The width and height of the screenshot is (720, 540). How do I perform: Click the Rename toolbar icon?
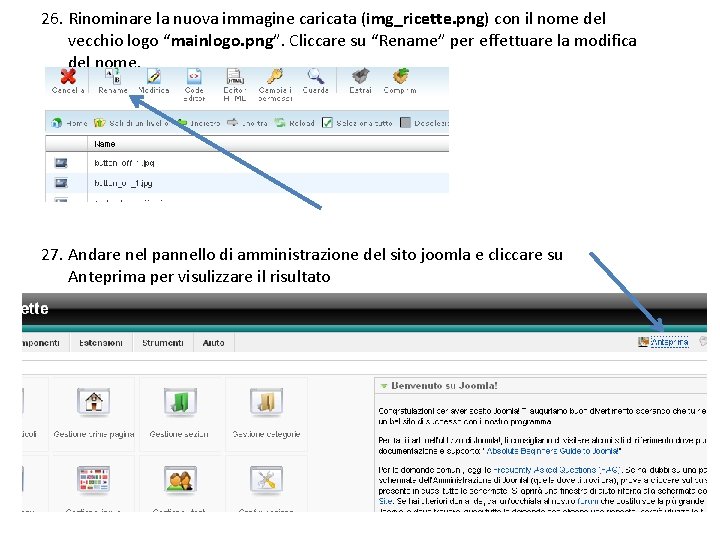pyautogui.click(x=112, y=76)
